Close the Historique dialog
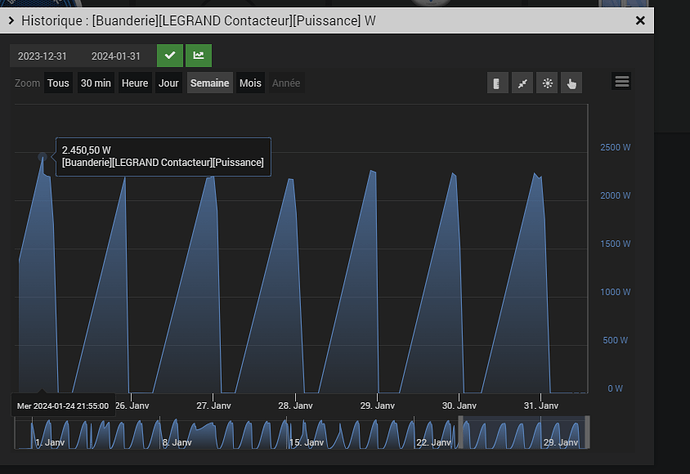690x474 pixels. click(x=640, y=20)
